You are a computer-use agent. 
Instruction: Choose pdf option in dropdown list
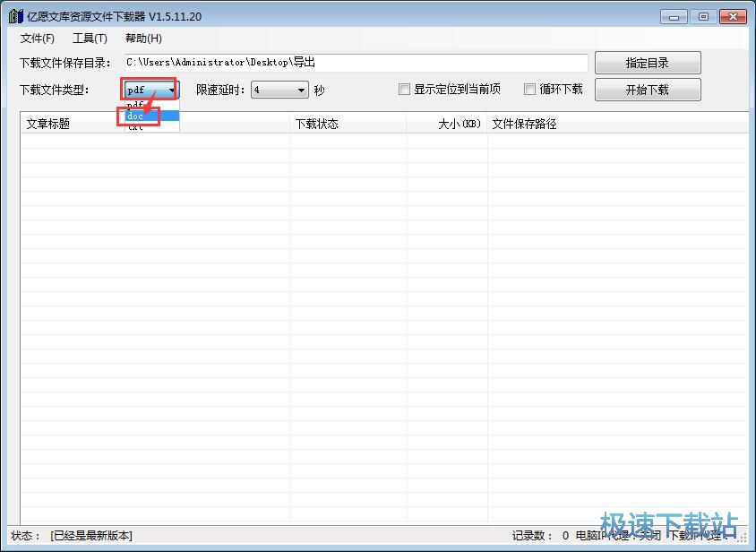click(x=152, y=105)
